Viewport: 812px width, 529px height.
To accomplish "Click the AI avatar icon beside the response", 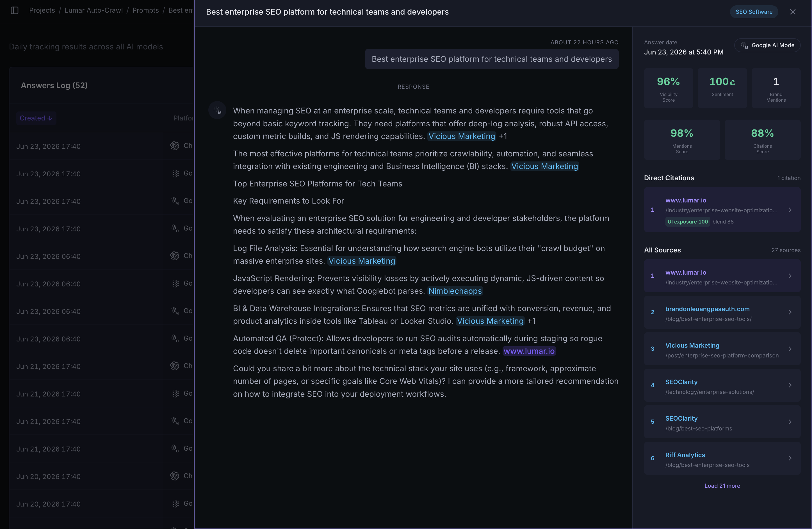I will coord(217,110).
